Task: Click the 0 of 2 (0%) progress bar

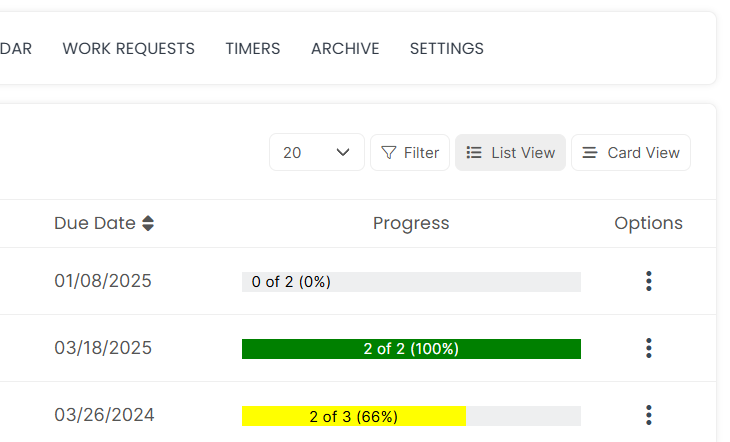Action: point(411,282)
